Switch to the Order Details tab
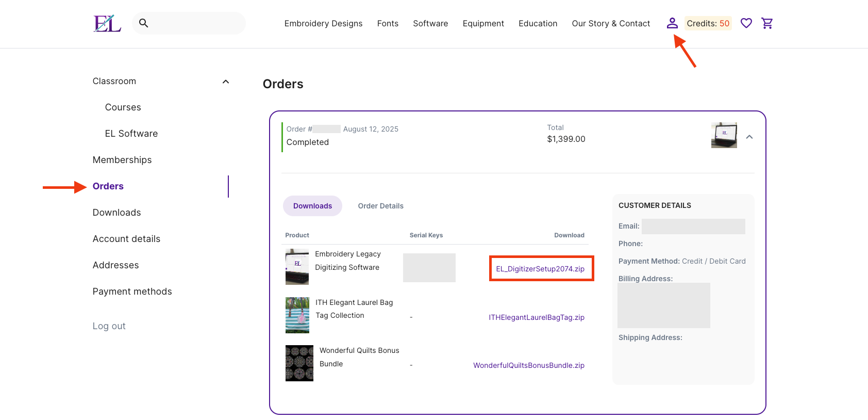 [x=381, y=206]
